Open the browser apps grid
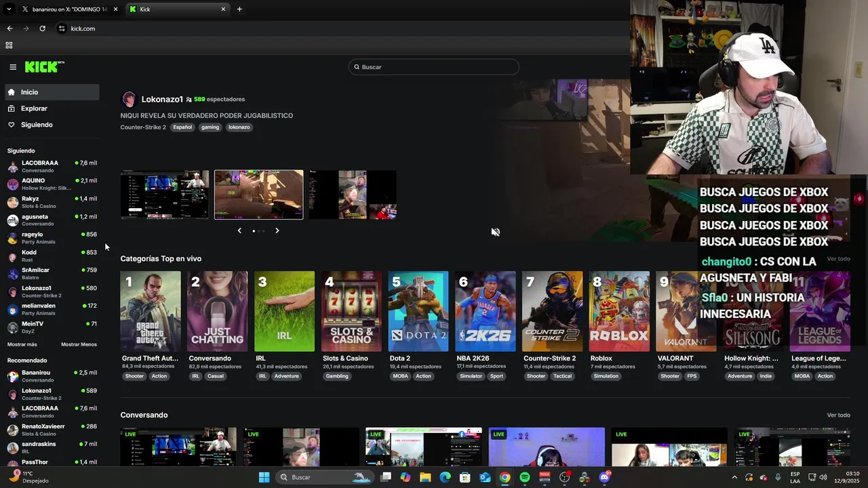This screenshot has width=868, height=488. 9,45
